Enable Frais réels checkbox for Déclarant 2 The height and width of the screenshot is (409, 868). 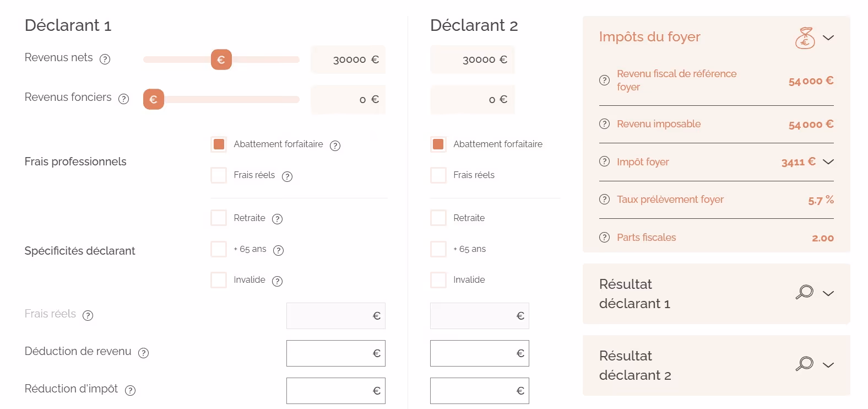[438, 175]
